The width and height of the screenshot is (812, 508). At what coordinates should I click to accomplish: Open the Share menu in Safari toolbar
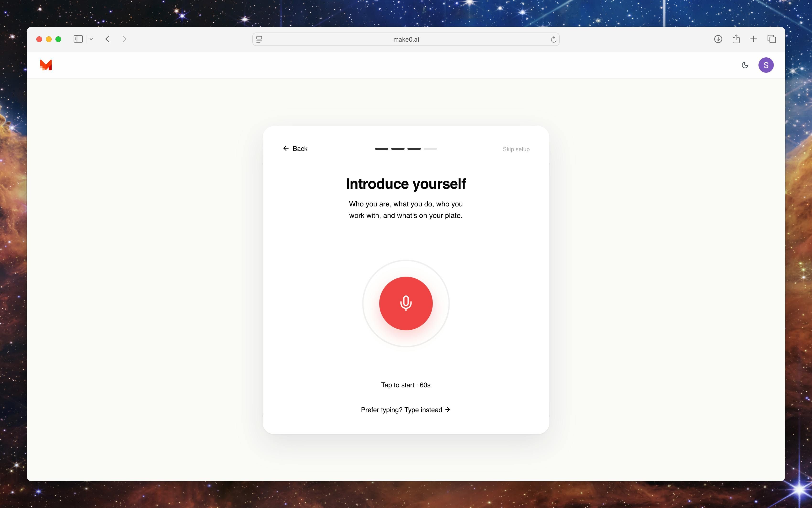(736, 39)
